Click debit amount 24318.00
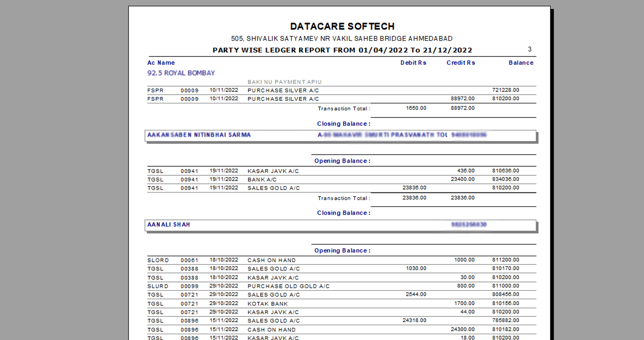644x340 pixels. 414,321
